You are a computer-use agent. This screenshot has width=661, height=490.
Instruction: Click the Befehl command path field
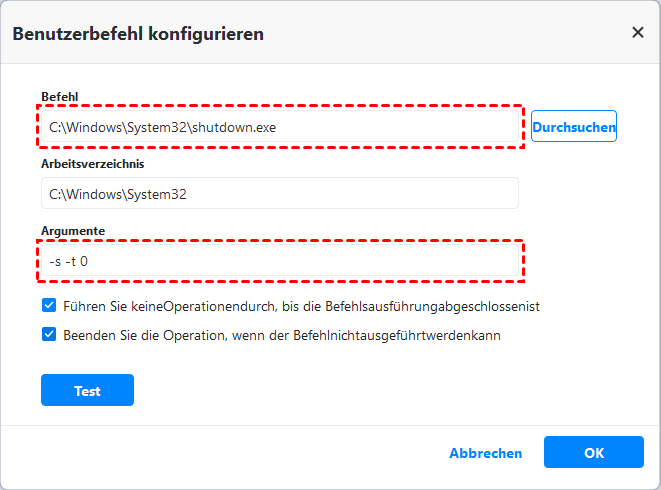[280, 127]
